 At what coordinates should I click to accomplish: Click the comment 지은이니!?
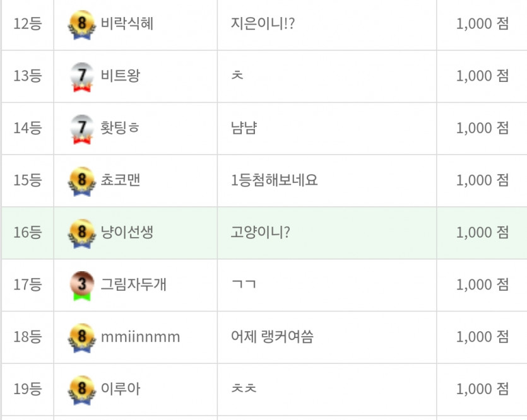click(x=263, y=24)
